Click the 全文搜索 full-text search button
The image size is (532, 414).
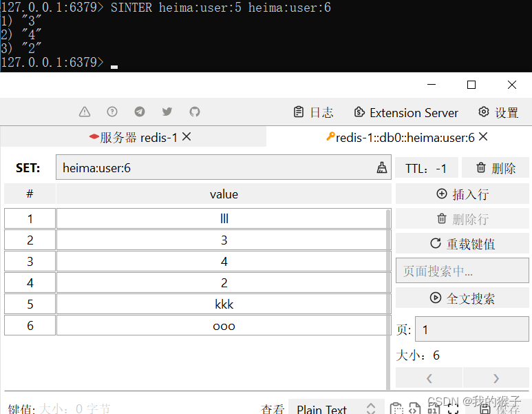pos(462,298)
